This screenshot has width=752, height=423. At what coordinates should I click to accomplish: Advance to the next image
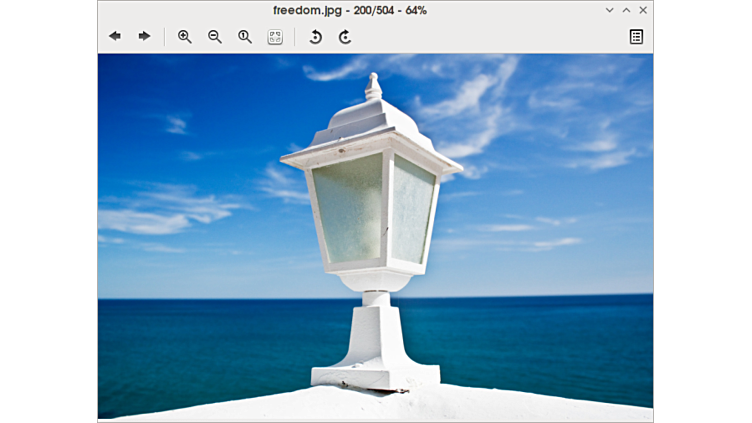pyautogui.click(x=144, y=36)
